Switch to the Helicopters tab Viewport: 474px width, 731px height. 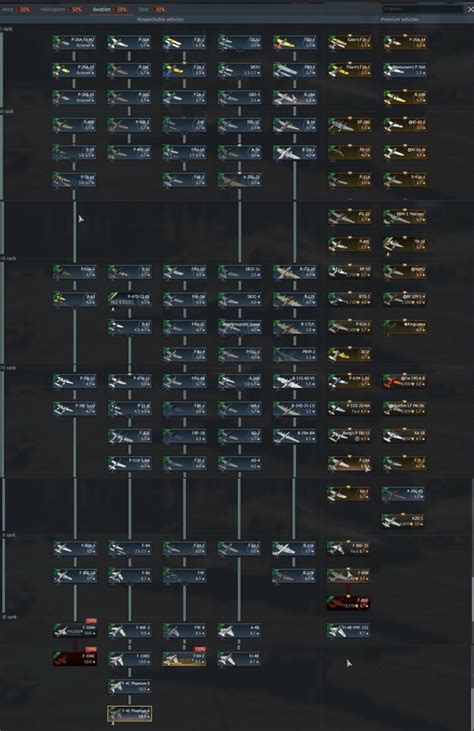point(61,9)
